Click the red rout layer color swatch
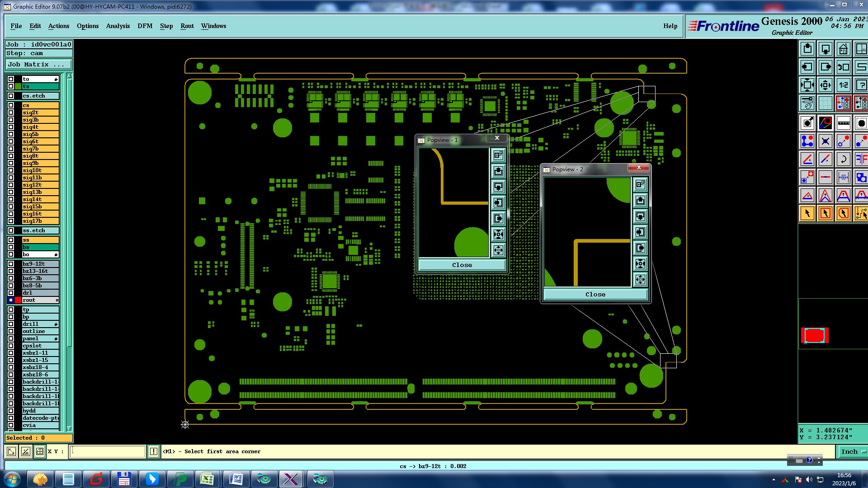 click(x=18, y=300)
